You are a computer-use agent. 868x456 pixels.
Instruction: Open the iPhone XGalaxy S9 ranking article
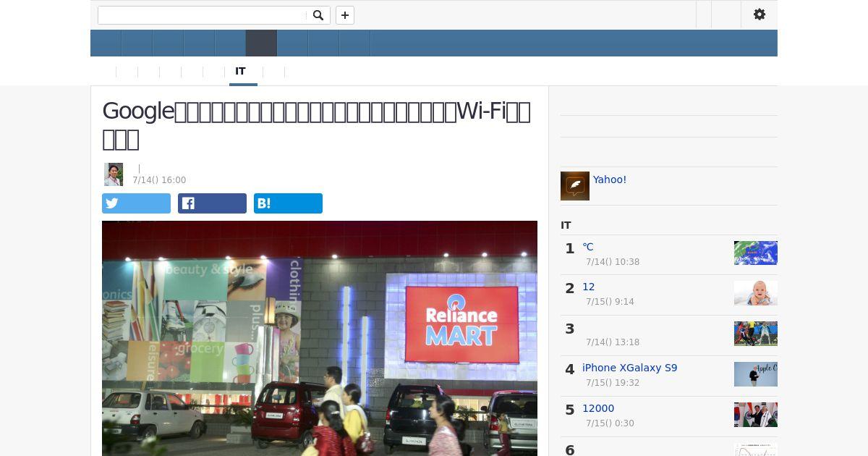(x=630, y=368)
